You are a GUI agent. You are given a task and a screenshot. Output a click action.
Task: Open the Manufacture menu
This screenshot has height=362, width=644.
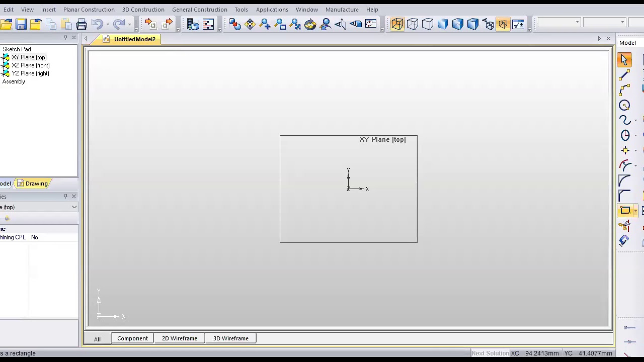coord(342,10)
